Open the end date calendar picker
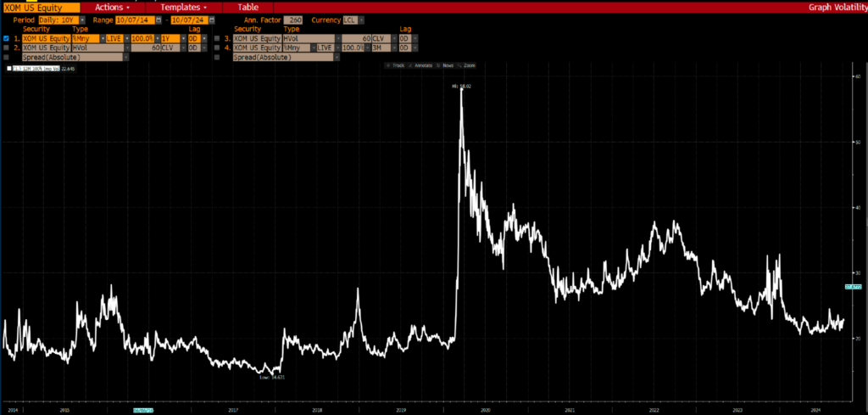Screen dimensions: 868x415 [212, 19]
